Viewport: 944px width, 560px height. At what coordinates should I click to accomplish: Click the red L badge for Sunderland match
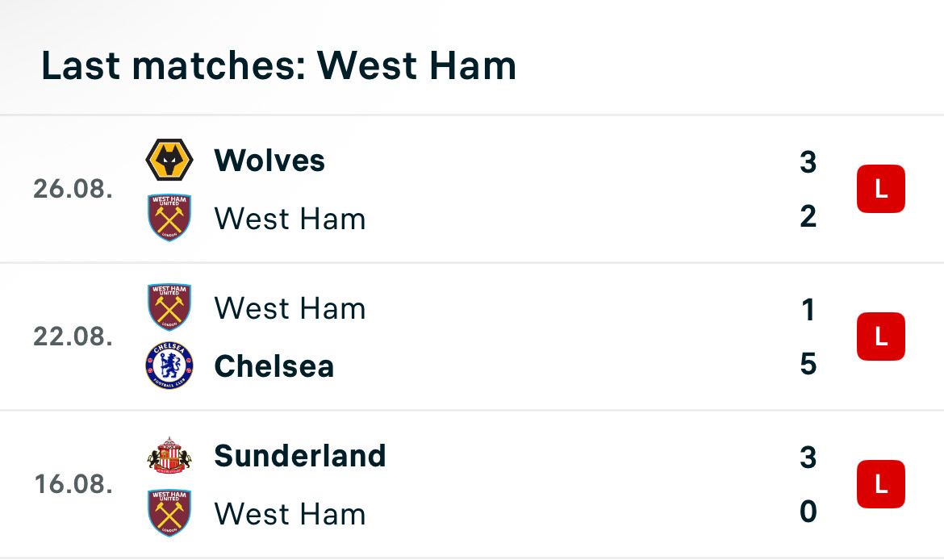click(x=881, y=484)
